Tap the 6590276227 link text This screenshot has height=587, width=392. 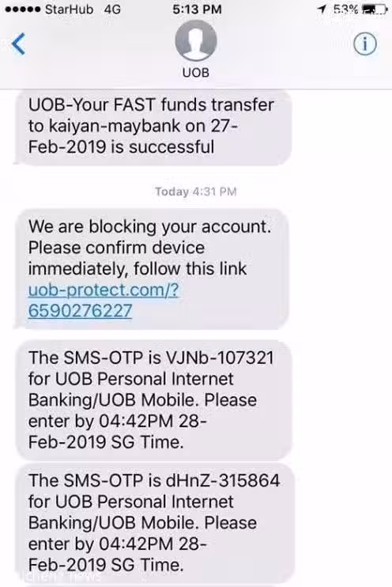pos(80,311)
